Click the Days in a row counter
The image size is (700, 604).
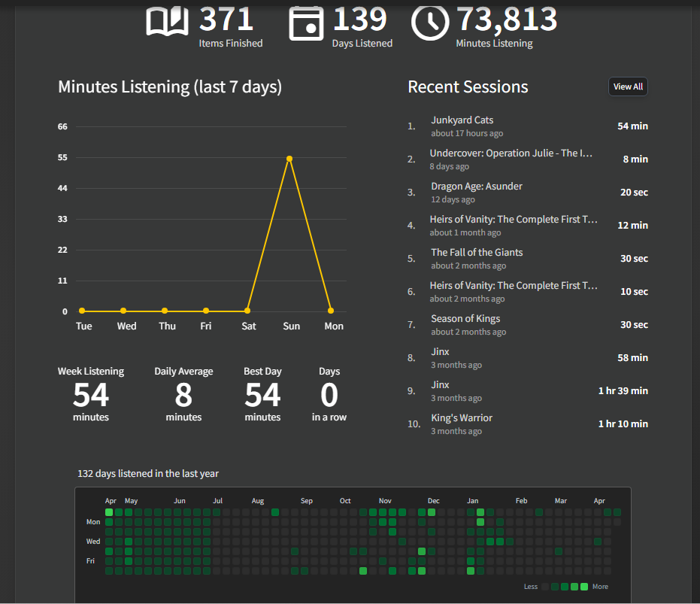pyautogui.click(x=329, y=395)
